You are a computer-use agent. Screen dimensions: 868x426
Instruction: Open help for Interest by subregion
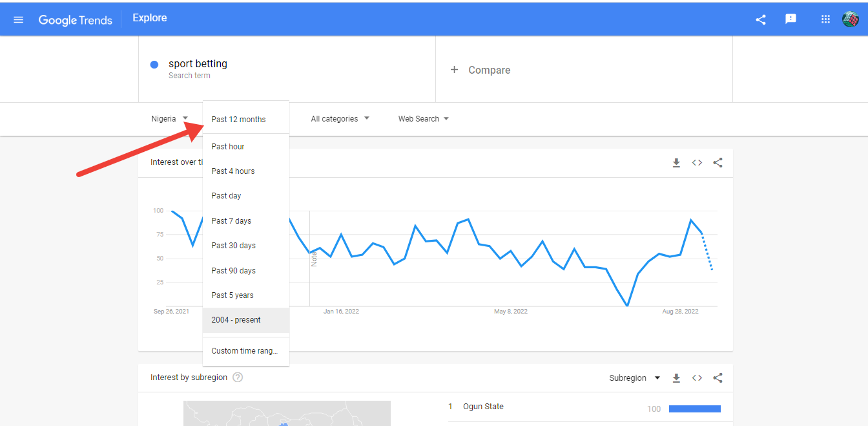tap(238, 378)
